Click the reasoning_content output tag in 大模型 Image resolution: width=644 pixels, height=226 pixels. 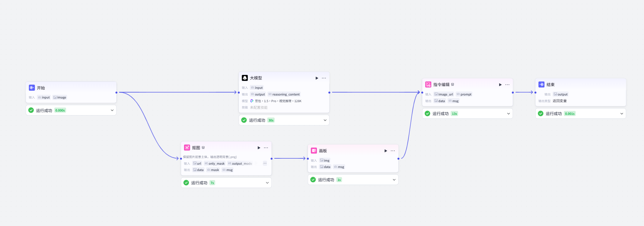(284, 94)
